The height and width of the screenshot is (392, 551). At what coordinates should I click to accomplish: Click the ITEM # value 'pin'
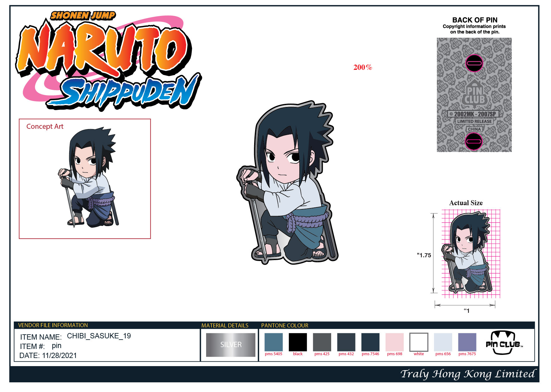coord(56,346)
